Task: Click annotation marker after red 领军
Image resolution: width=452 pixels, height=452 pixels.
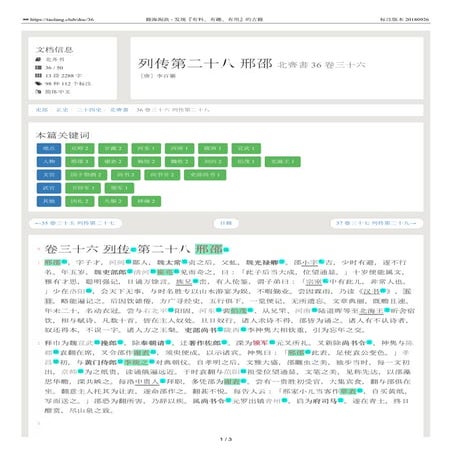Action: pos(272,342)
